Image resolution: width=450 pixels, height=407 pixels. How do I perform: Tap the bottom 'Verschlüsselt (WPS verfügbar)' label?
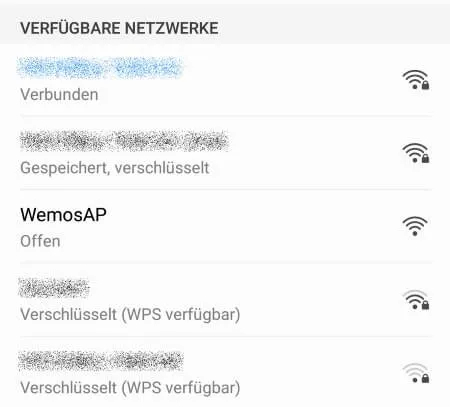[130, 388]
